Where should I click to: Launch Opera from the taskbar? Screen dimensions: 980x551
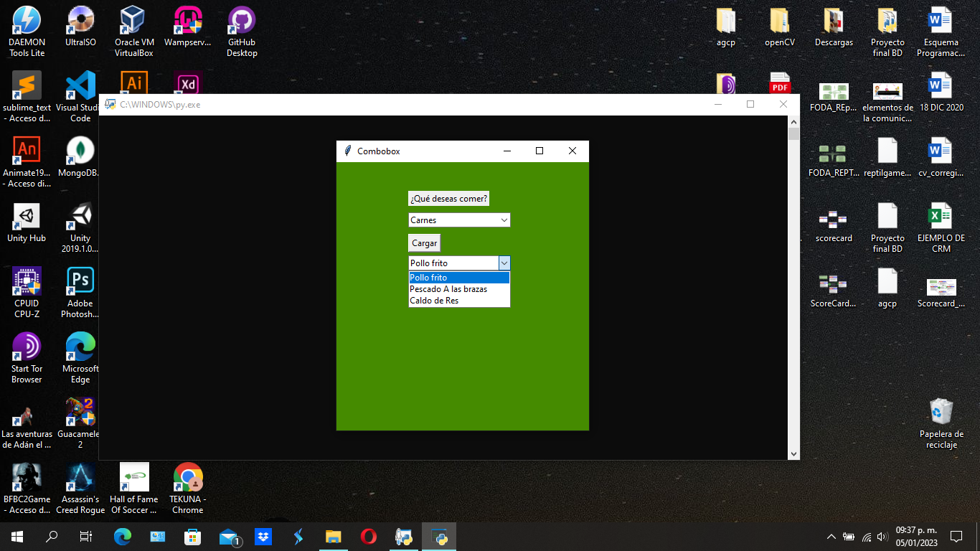click(x=368, y=536)
